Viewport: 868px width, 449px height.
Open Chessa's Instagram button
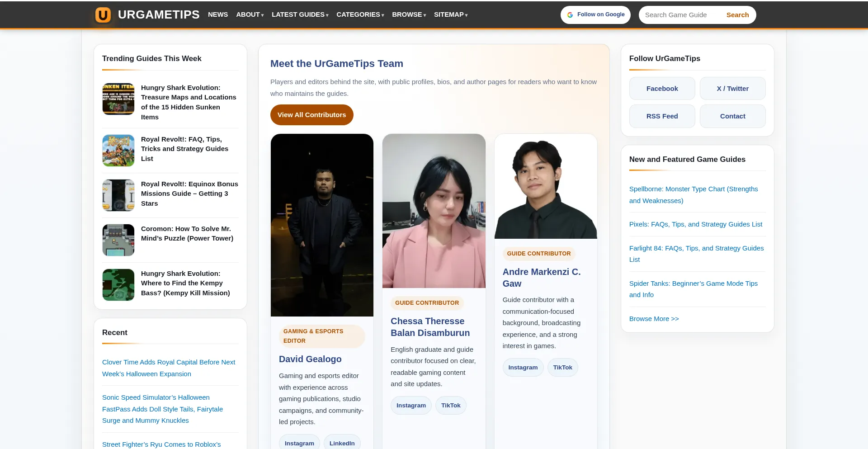point(411,405)
